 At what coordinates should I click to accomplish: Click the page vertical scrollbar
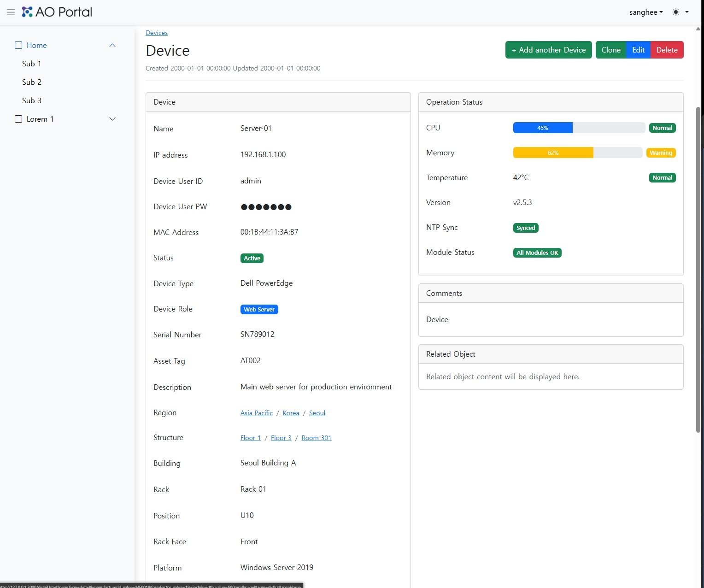(698, 270)
